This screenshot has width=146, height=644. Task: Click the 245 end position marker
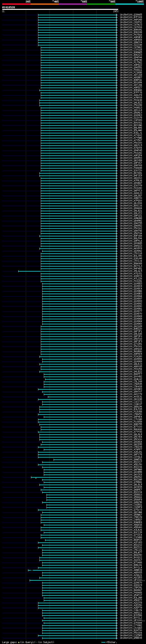click(115, 11)
